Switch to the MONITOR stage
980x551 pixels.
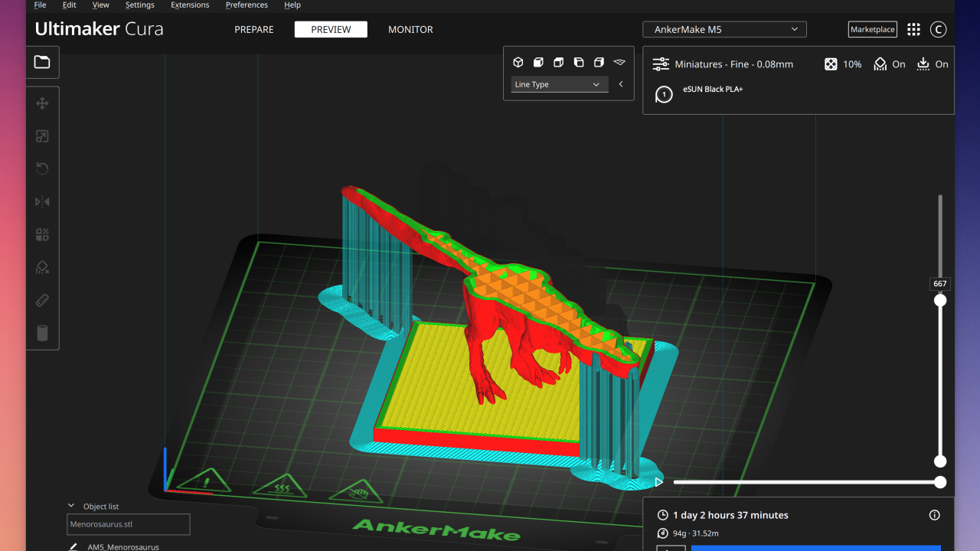(x=410, y=30)
